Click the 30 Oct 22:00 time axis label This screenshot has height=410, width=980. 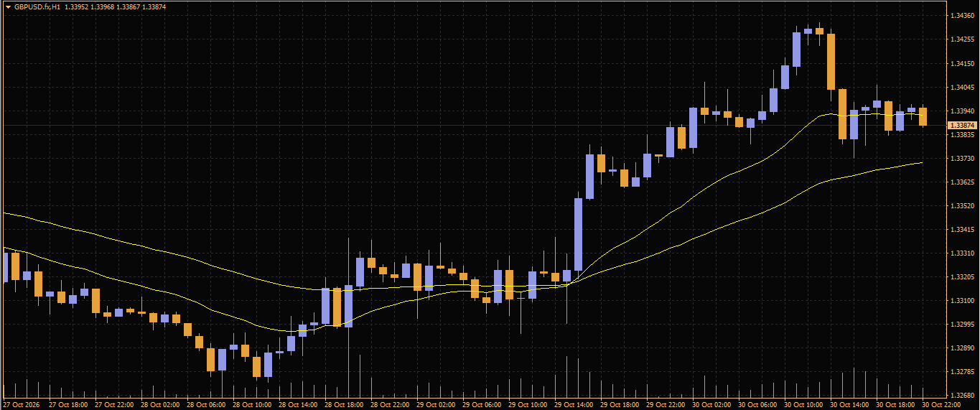[942, 405]
